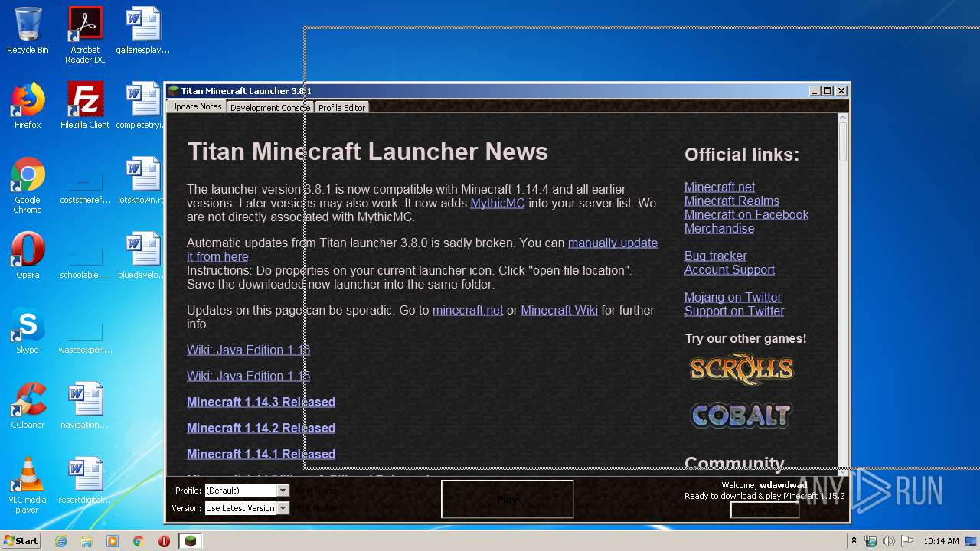
Task: Click the Edit Profile button
Action: [315, 508]
